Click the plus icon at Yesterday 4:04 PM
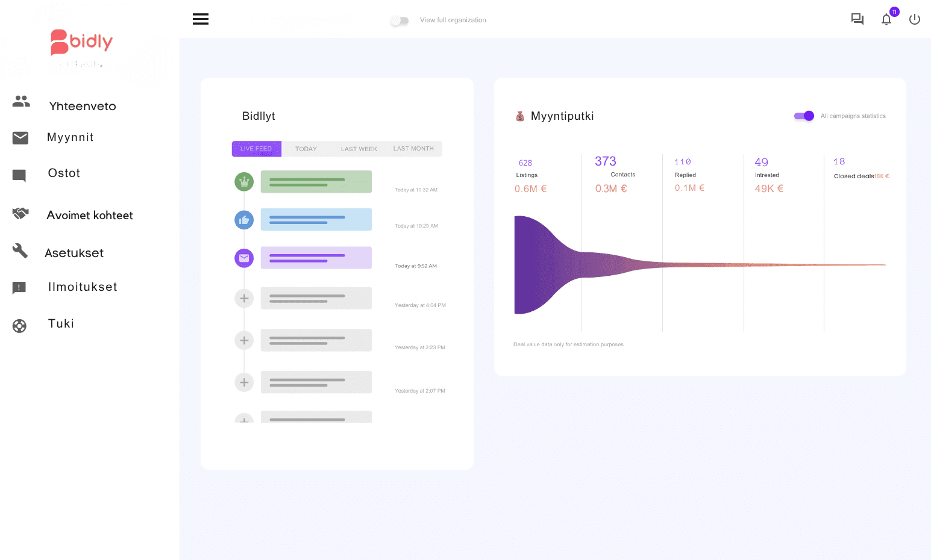 pos(244,298)
